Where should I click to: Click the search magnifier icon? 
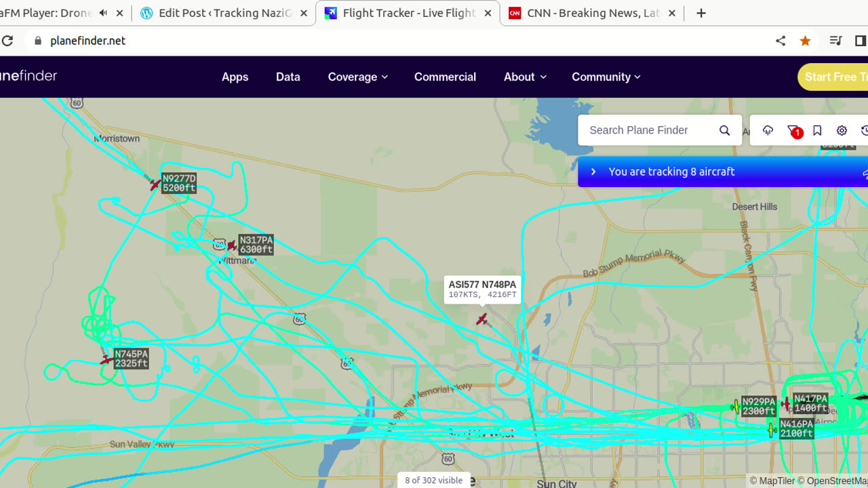724,130
